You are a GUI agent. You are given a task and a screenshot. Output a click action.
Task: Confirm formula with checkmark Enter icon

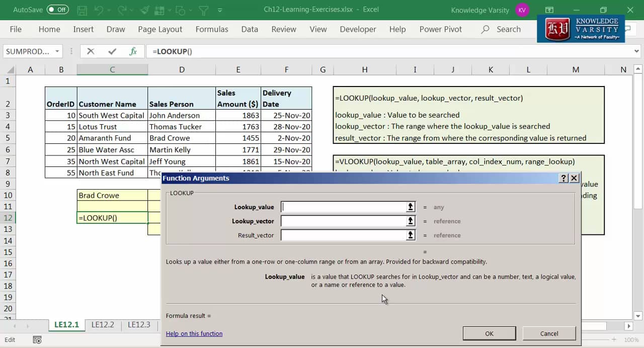tap(112, 51)
